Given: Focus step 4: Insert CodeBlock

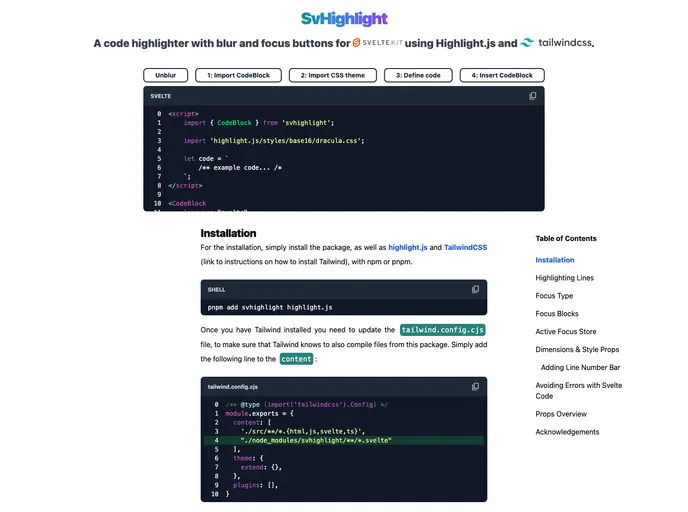Looking at the screenshot, I should (502, 75).
